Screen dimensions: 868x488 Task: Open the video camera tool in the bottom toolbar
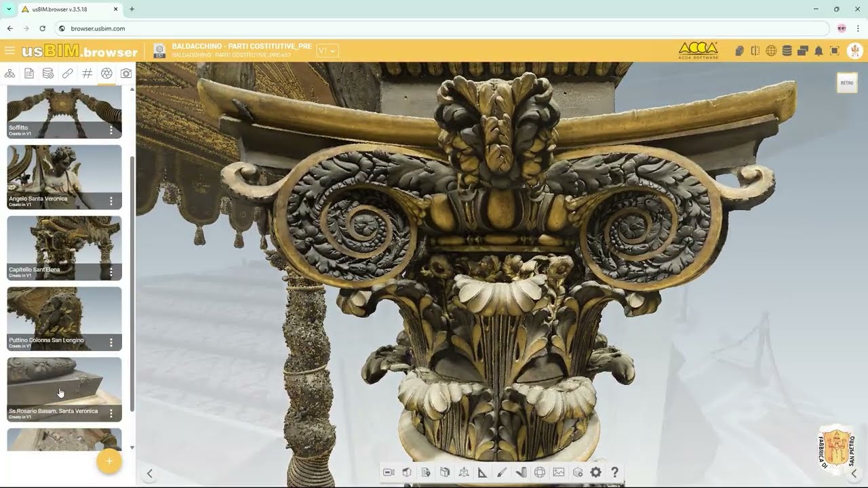tap(389, 472)
